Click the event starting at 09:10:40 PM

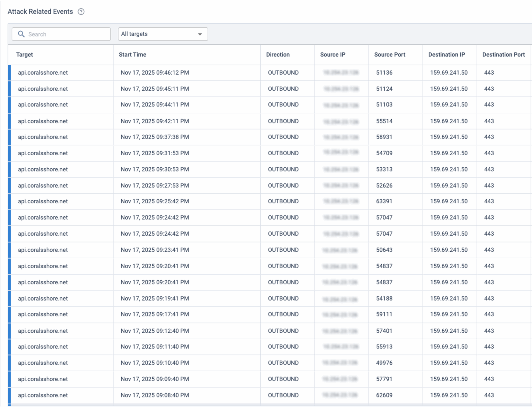click(155, 363)
